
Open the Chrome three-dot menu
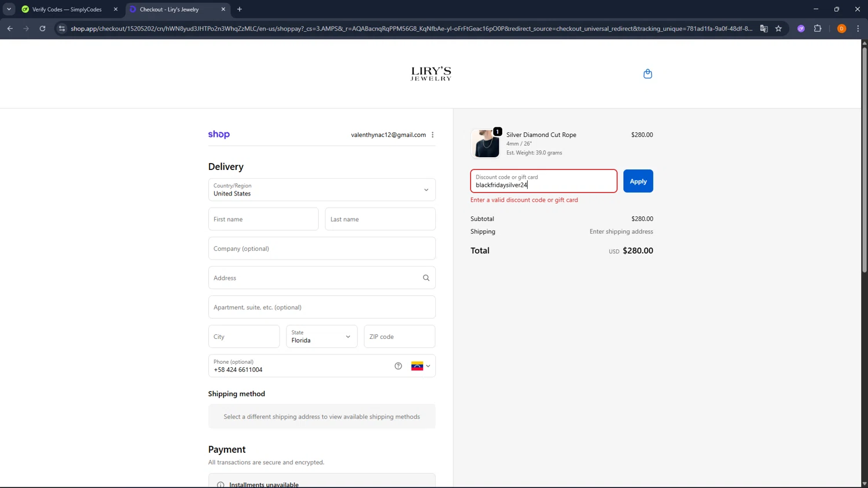[858, 28]
